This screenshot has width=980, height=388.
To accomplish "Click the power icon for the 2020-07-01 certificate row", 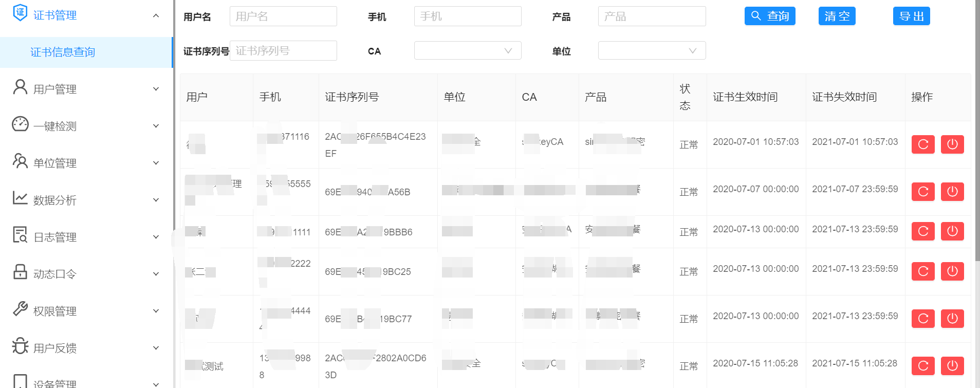I will point(952,144).
